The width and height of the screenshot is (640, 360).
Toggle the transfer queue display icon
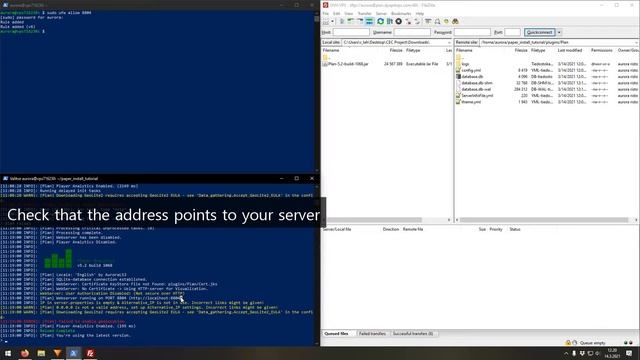(369, 21)
